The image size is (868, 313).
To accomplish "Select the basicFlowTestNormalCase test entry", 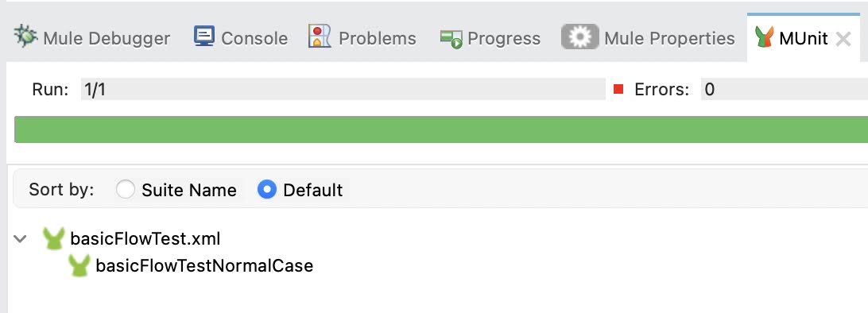I will pyautogui.click(x=204, y=266).
